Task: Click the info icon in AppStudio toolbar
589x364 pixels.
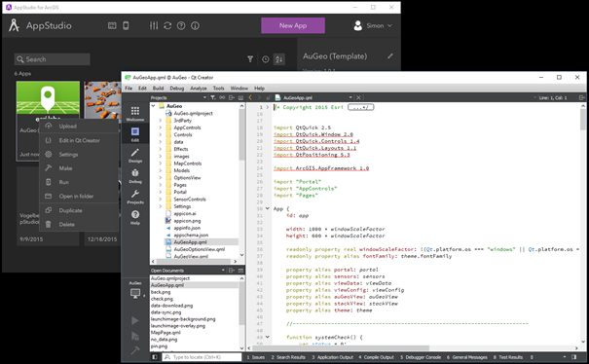Action: pos(195,25)
